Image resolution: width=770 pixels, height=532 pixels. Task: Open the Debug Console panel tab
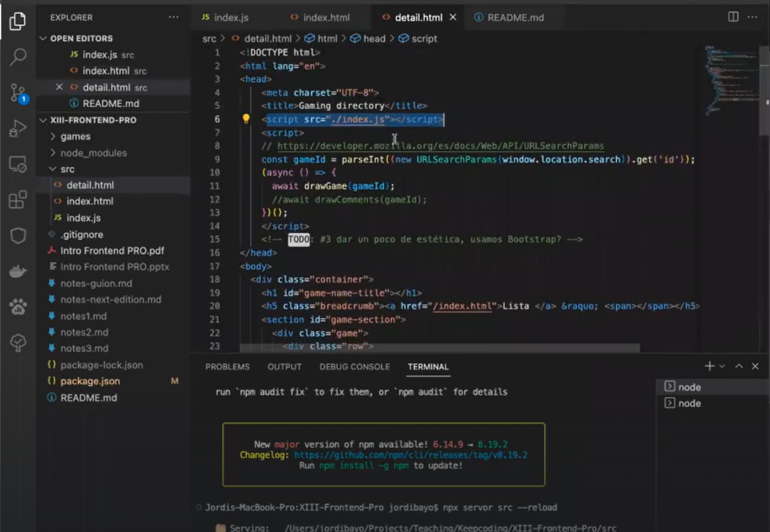pos(355,367)
